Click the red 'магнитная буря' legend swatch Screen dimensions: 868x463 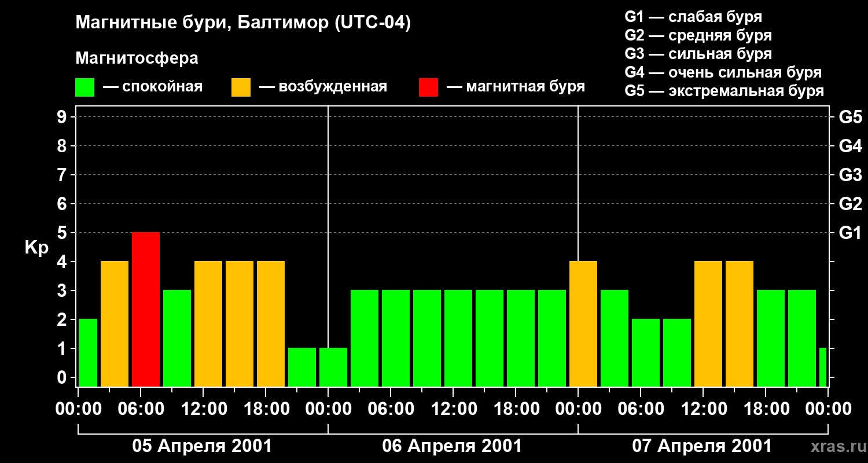428,87
